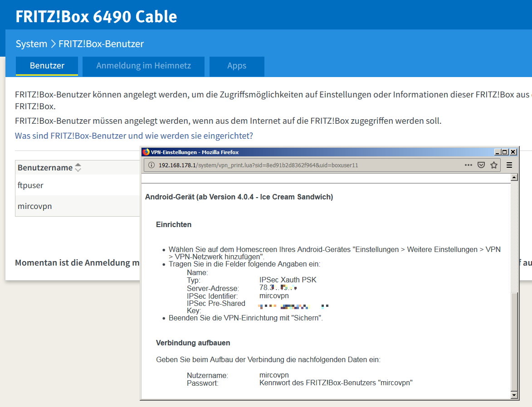Viewport: 532px width, 407px height.
Task: Minimize the VPN-Einstellungen Firefox window
Action: 498,152
